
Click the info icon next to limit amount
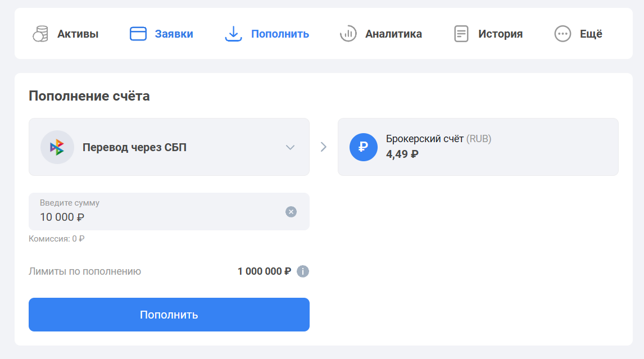[303, 271]
